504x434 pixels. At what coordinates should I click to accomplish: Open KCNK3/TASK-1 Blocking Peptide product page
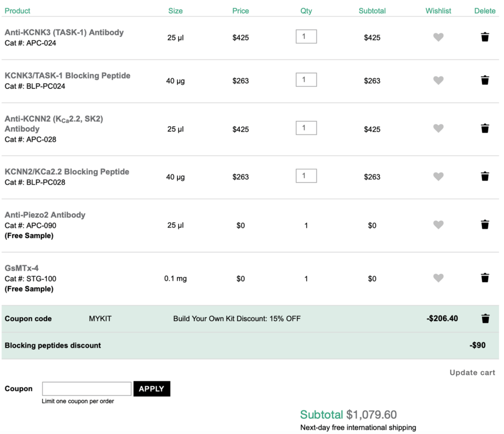67,75
